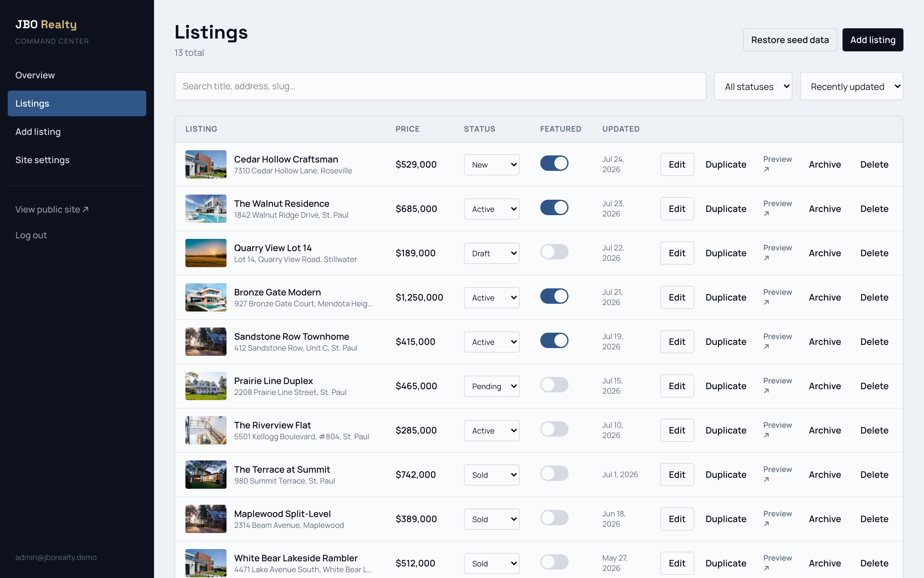Open preview of Bronze Gate Modern

(x=777, y=297)
